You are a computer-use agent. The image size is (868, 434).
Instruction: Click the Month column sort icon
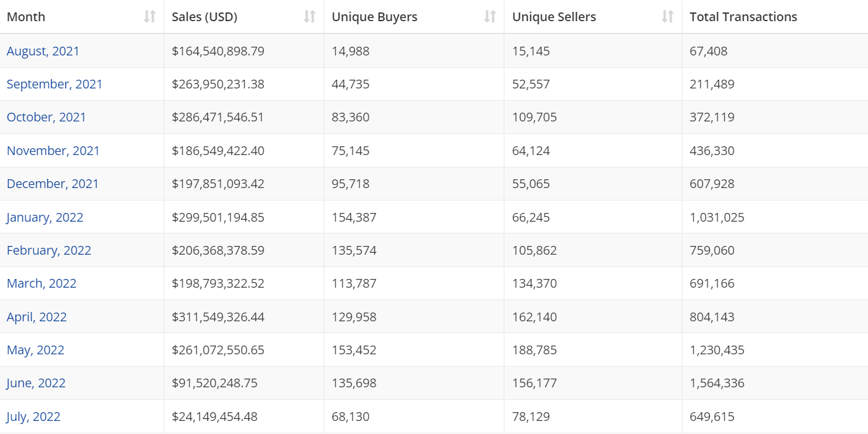click(149, 17)
